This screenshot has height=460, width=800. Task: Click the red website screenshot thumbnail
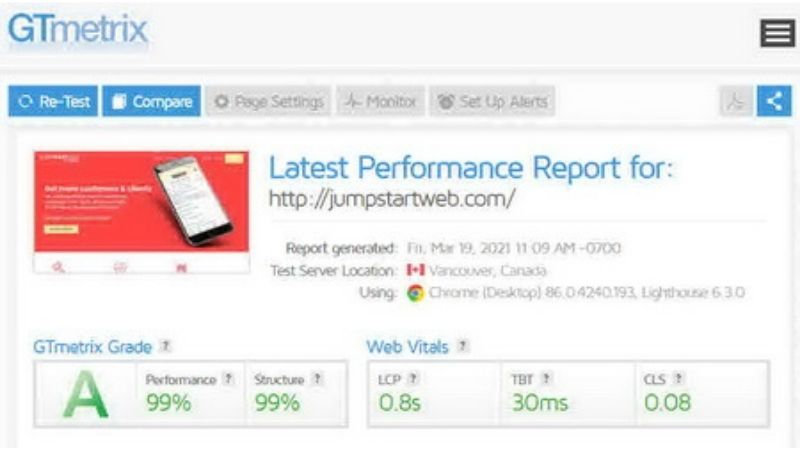141,212
